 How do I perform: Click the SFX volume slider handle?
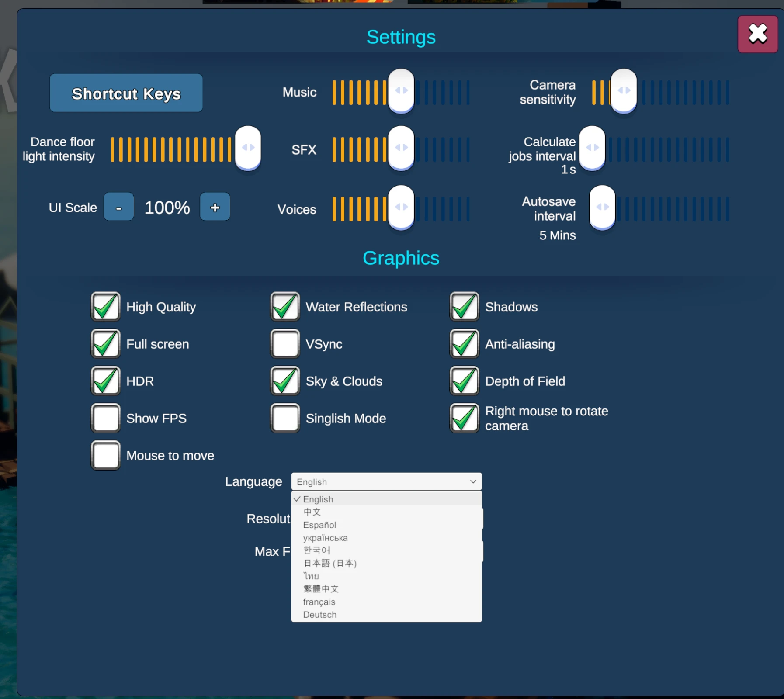point(401,148)
